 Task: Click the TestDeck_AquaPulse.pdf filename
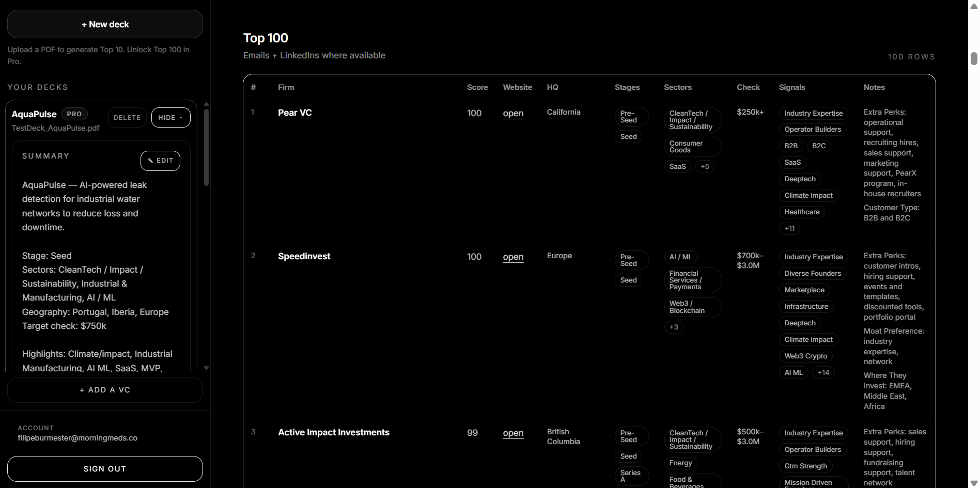[x=55, y=128]
